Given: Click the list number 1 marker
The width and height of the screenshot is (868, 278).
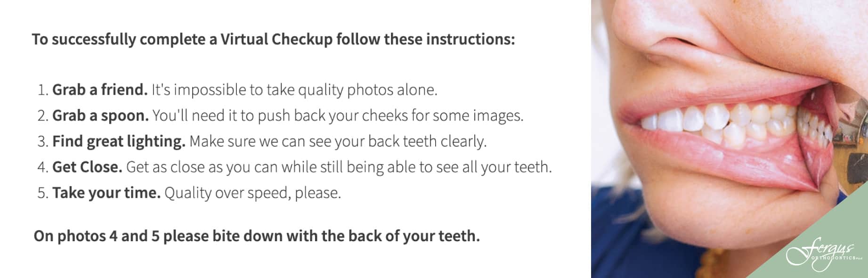Looking at the screenshot, I should pos(43,90).
